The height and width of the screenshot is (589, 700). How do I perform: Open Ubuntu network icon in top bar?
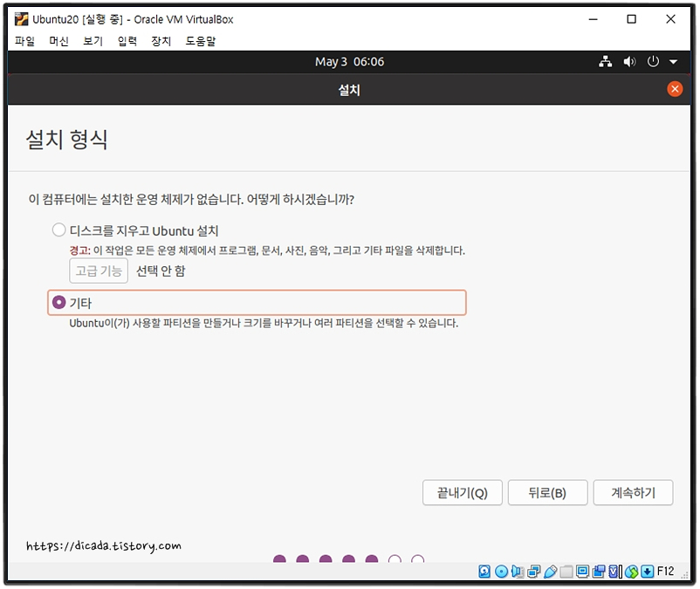pyautogui.click(x=606, y=62)
